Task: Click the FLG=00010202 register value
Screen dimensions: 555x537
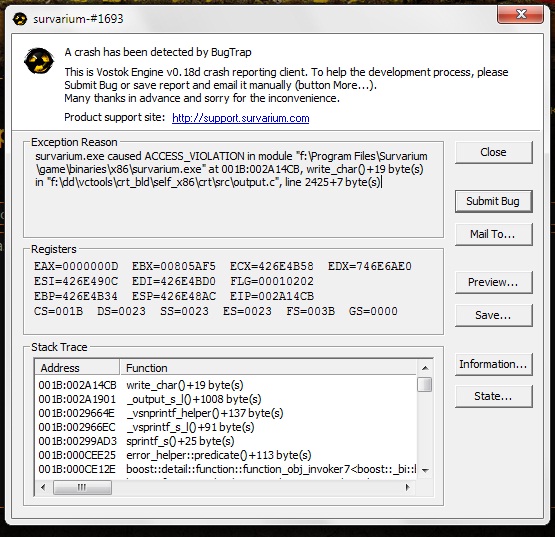Action: click(271, 281)
